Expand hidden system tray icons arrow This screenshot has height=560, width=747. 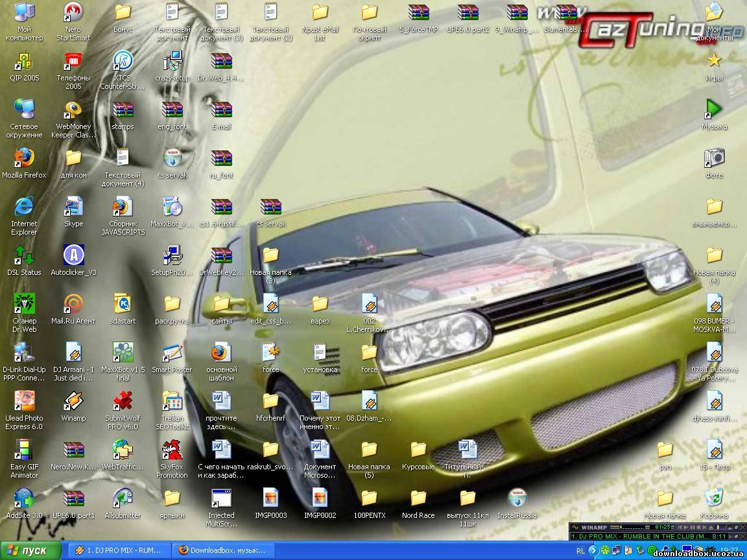tap(593, 550)
